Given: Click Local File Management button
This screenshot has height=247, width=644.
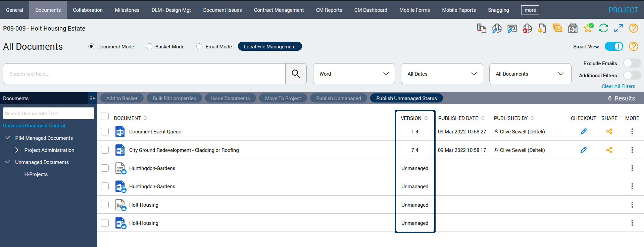Looking at the screenshot, I should pos(270,46).
